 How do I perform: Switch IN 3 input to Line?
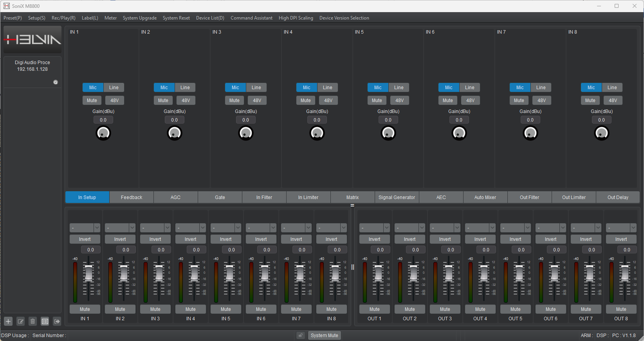[x=256, y=88]
